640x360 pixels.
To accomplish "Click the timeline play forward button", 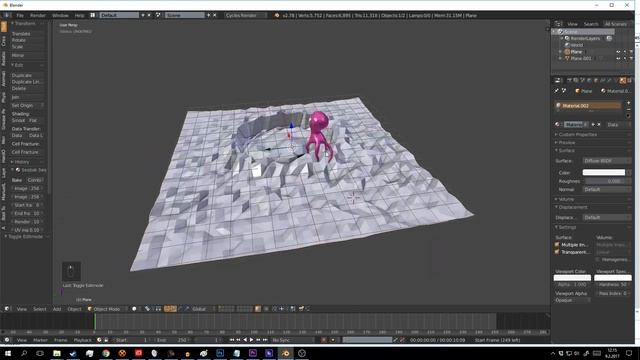I will click(x=251, y=340).
